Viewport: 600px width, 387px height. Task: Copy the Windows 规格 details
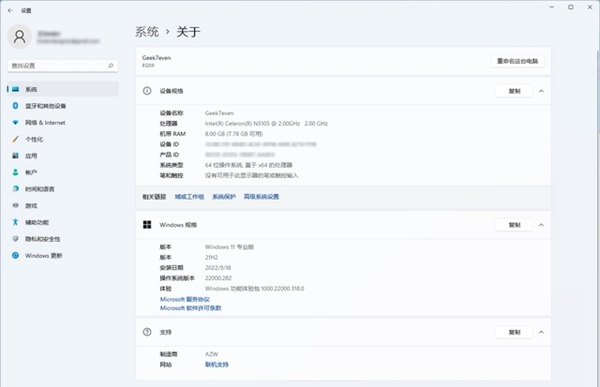click(514, 225)
